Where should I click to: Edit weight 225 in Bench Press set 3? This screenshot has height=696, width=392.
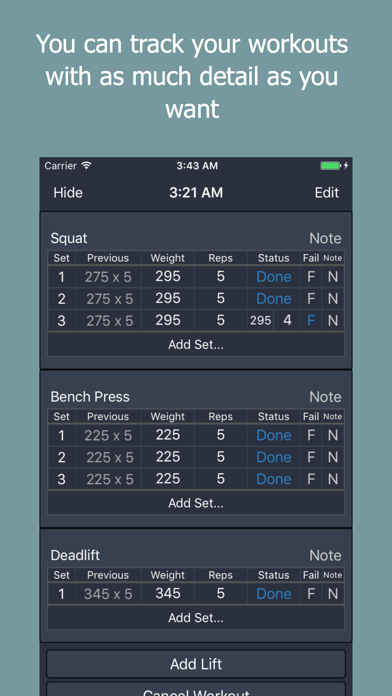click(168, 479)
